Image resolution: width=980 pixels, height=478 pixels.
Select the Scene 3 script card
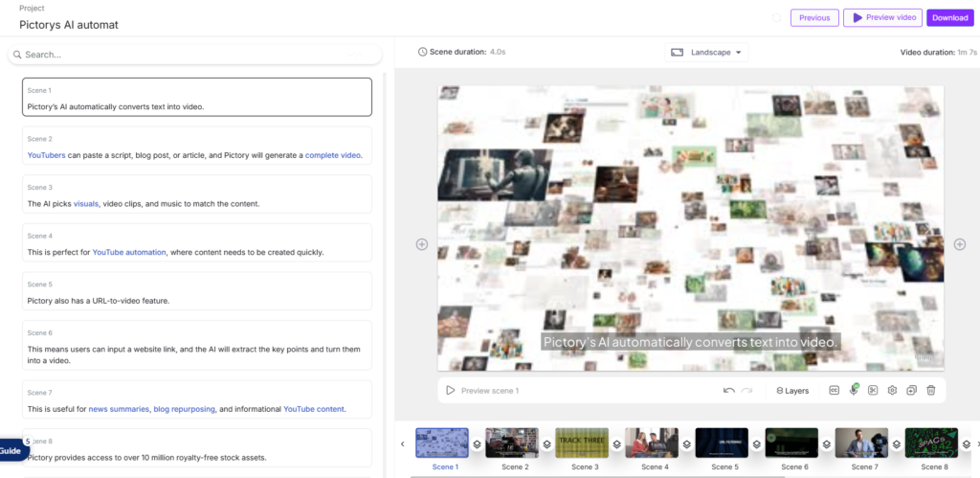[197, 193]
